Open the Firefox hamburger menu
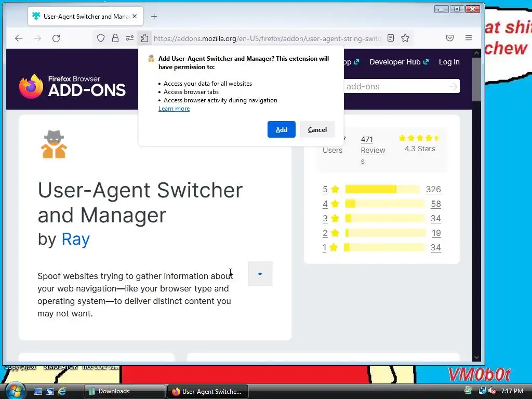 [x=469, y=38]
